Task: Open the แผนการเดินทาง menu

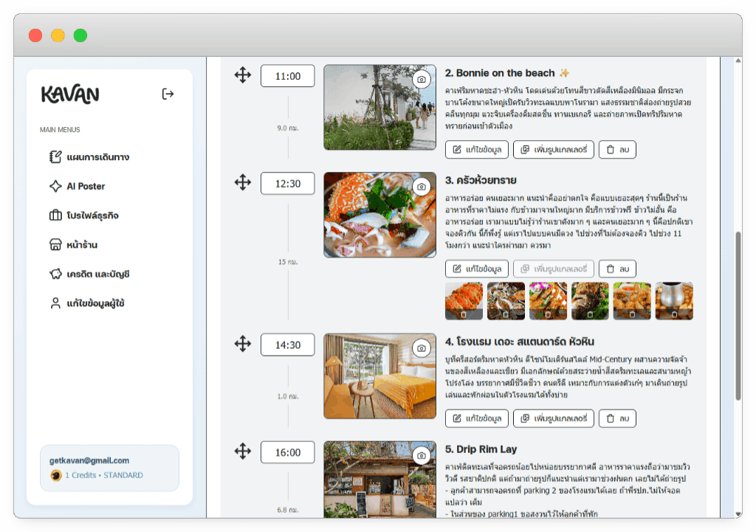Action: click(x=89, y=157)
